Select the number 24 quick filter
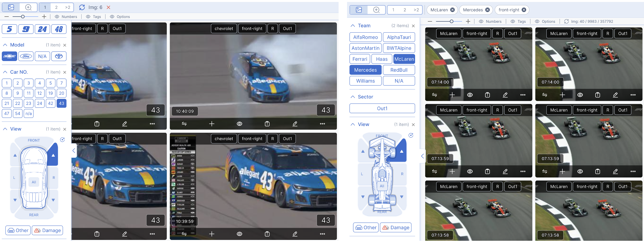 coord(42,29)
